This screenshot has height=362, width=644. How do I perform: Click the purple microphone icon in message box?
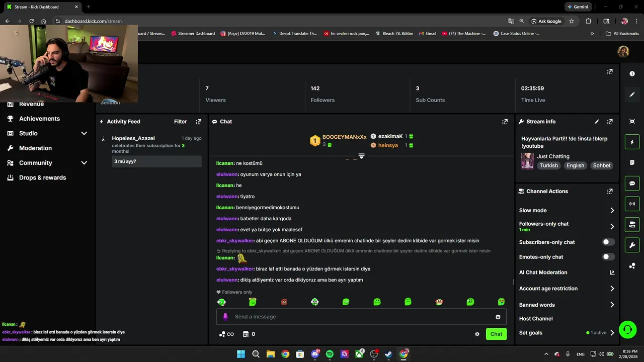tap(225, 317)
